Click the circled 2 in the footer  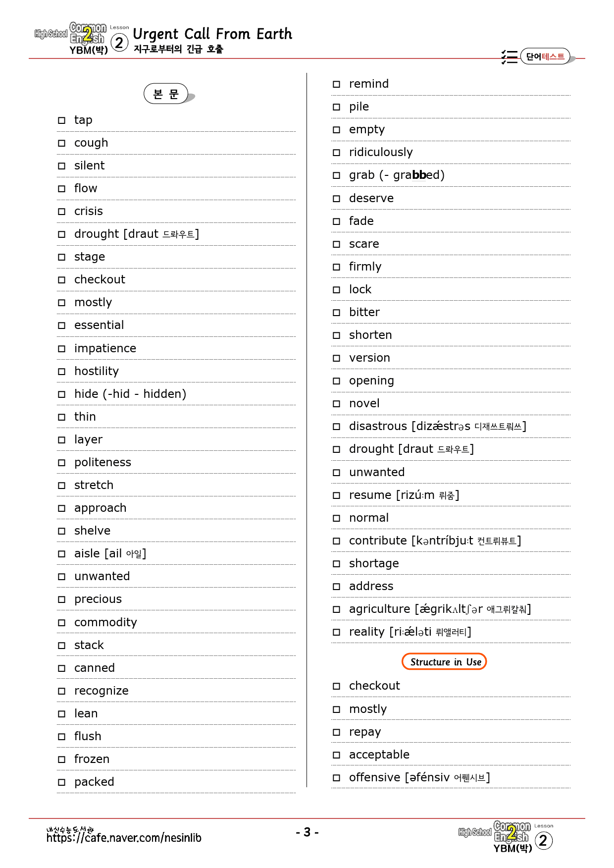(x=544, y=841)
